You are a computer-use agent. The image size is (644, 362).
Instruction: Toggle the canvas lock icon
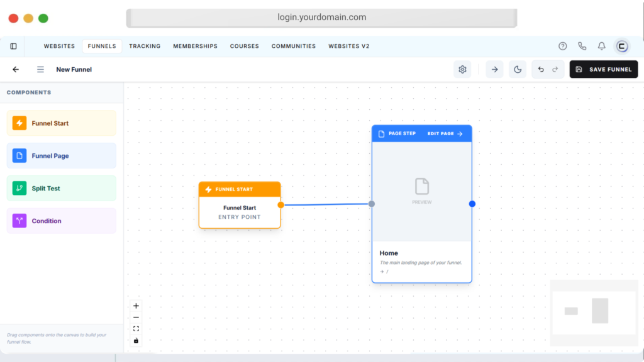pos(136,341)
